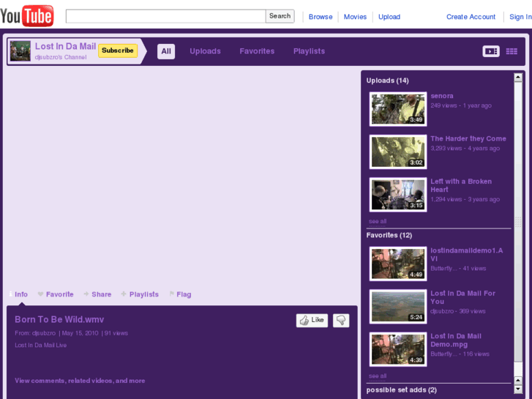Click the channel avatar image

(20, 51)
